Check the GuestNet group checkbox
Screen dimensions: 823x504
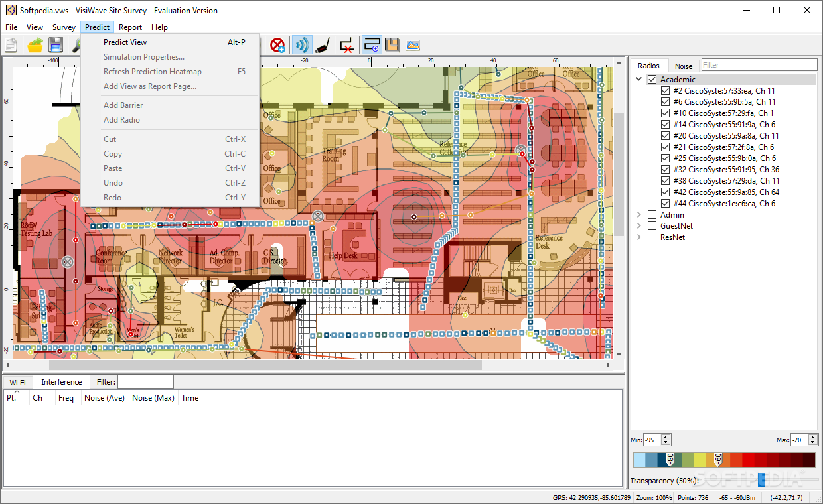[652, 226]
